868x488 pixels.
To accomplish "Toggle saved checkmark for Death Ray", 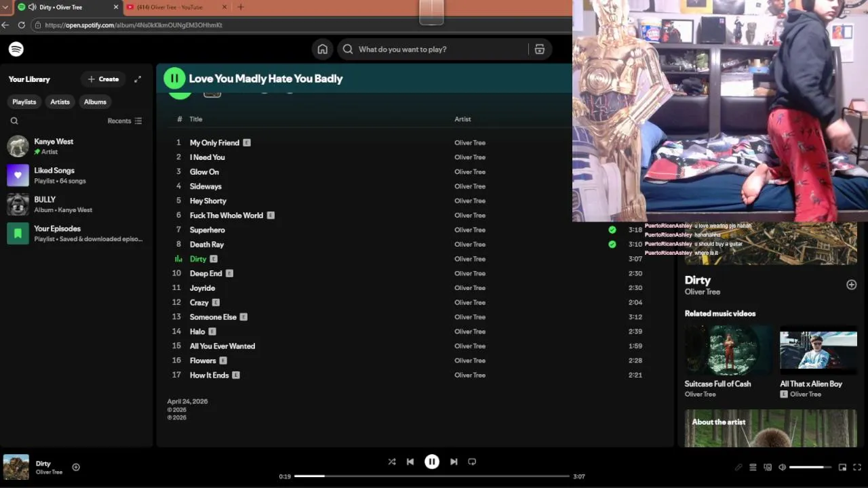I will point(612,245).
